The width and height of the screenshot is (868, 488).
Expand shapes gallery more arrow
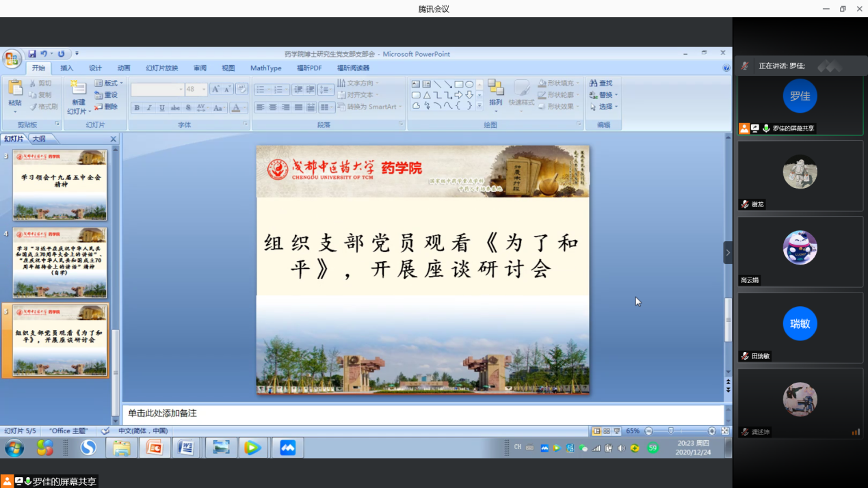[x=479, y=107]
